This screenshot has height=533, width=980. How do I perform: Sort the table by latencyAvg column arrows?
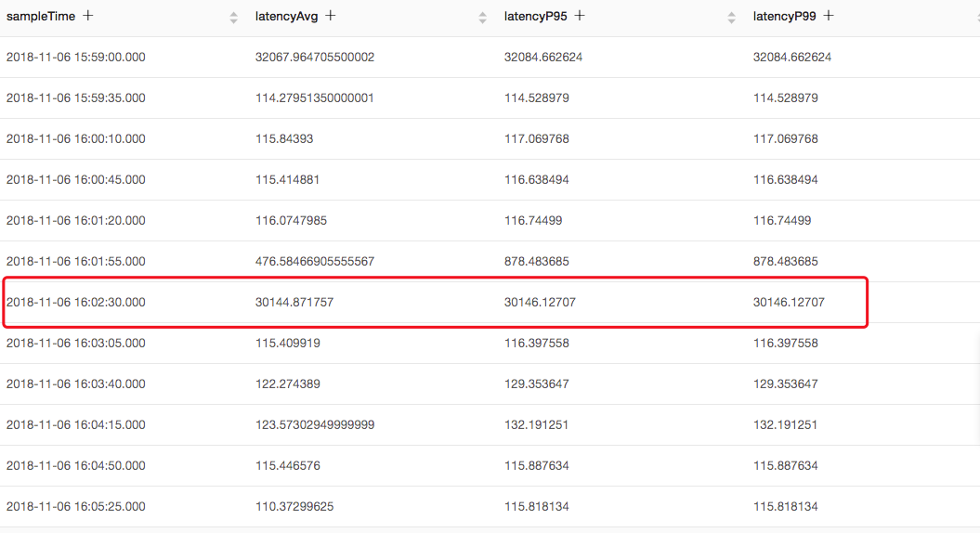point(482,19)
